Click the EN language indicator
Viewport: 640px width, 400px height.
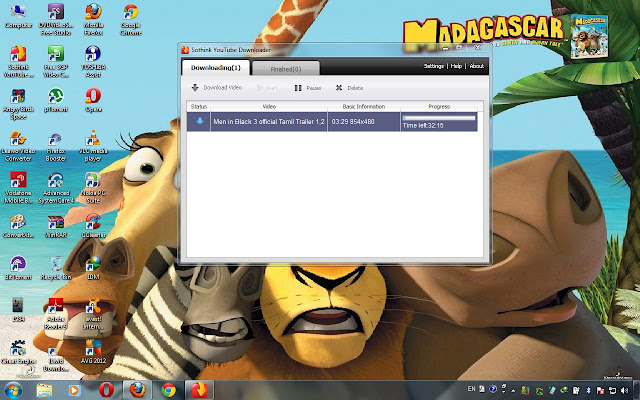tap(471, 389)
